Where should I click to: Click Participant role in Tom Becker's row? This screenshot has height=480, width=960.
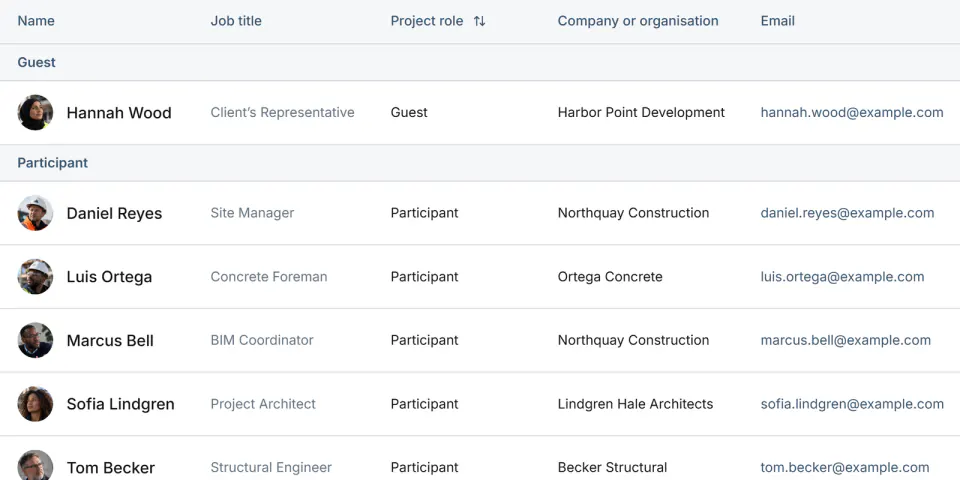click(424, 468)
